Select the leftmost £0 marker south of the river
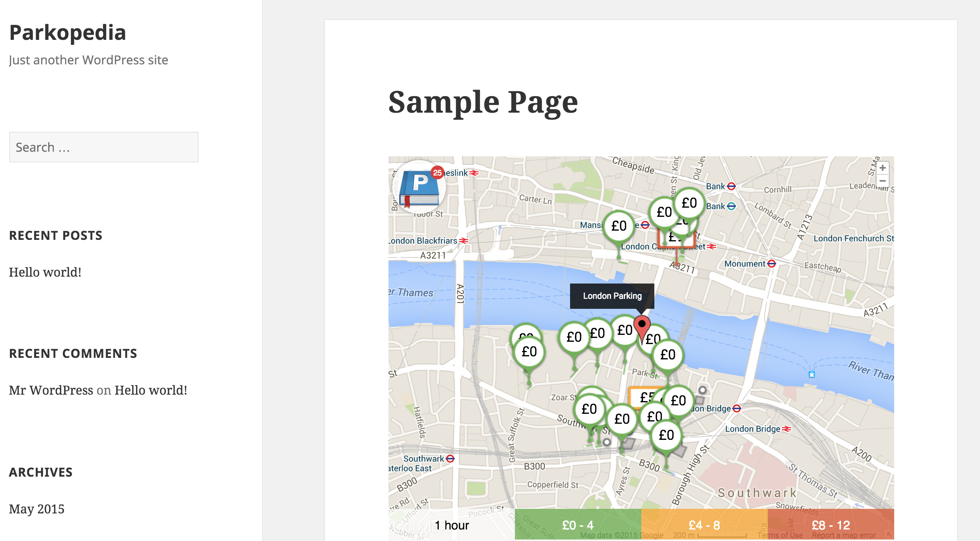Screen dimensions: 980x541 point(529,351)
